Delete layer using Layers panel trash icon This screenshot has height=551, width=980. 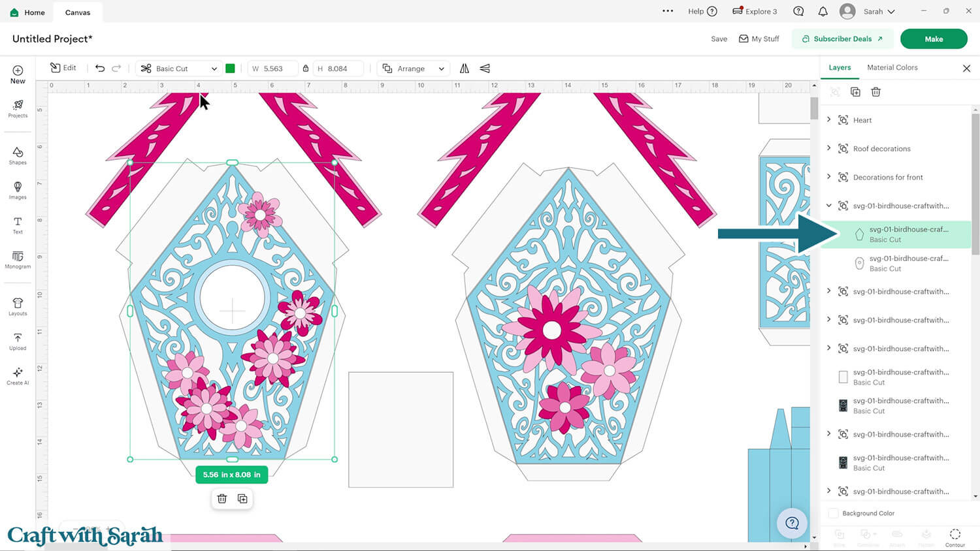[x=875, y=92]
